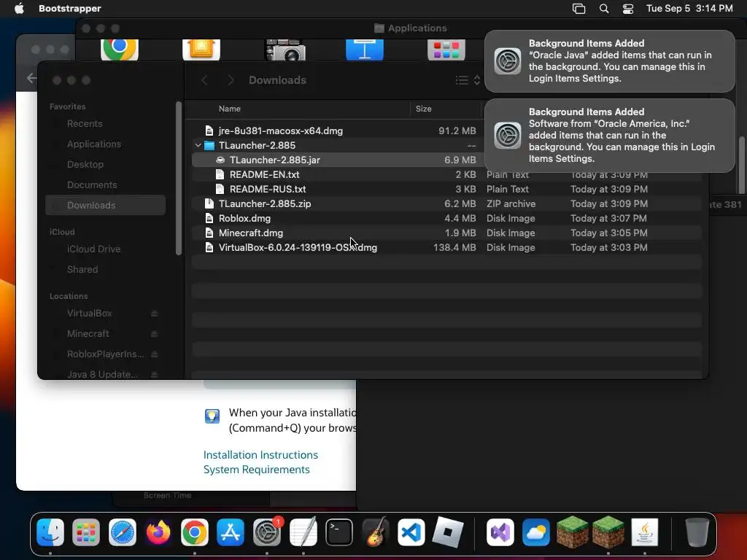Open Launchpad in the Dock
The height and width of the screenshot is (560, 747).
pyautogui.click(x=86, y=532)
